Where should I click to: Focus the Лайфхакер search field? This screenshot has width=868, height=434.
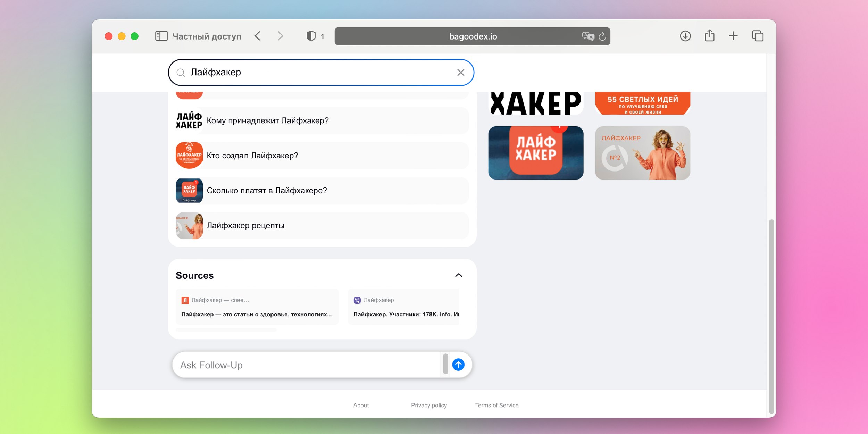click(321, 73)
